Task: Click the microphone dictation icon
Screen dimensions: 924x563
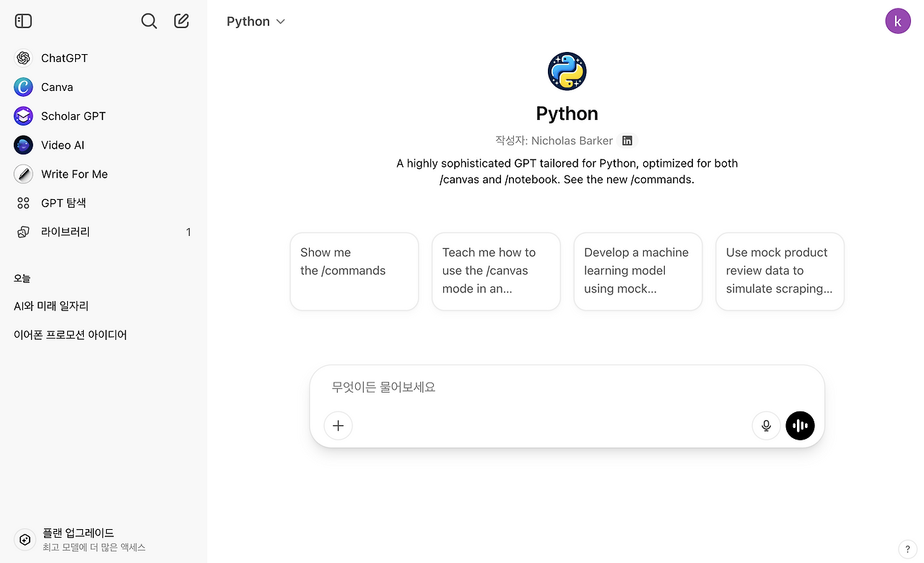Action: (x=766, y=426)
